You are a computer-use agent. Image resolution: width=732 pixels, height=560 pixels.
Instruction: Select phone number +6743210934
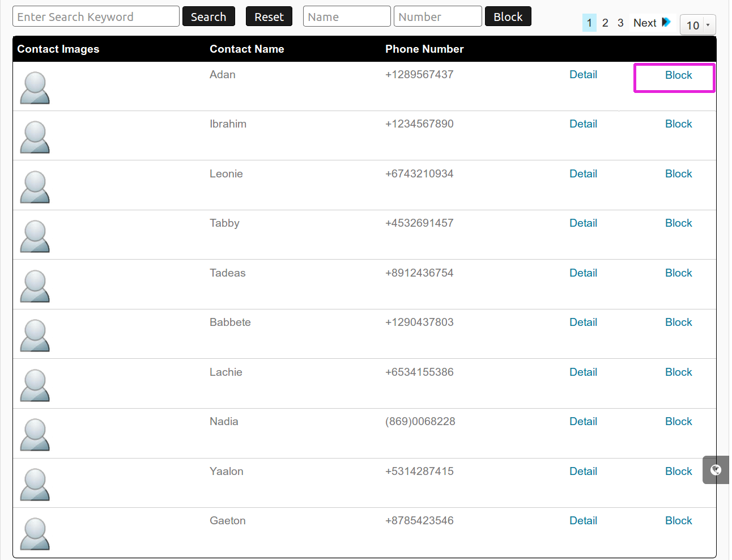coord(419,174)
